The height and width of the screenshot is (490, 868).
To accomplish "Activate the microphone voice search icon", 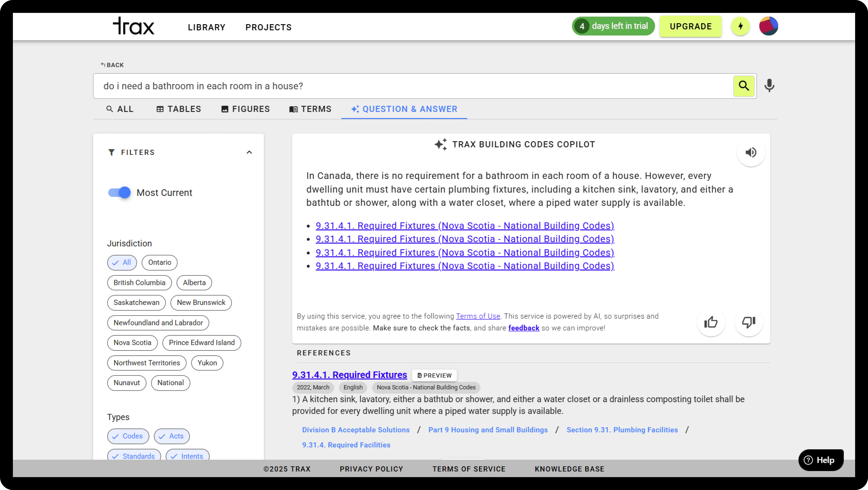I will (769, 86).
